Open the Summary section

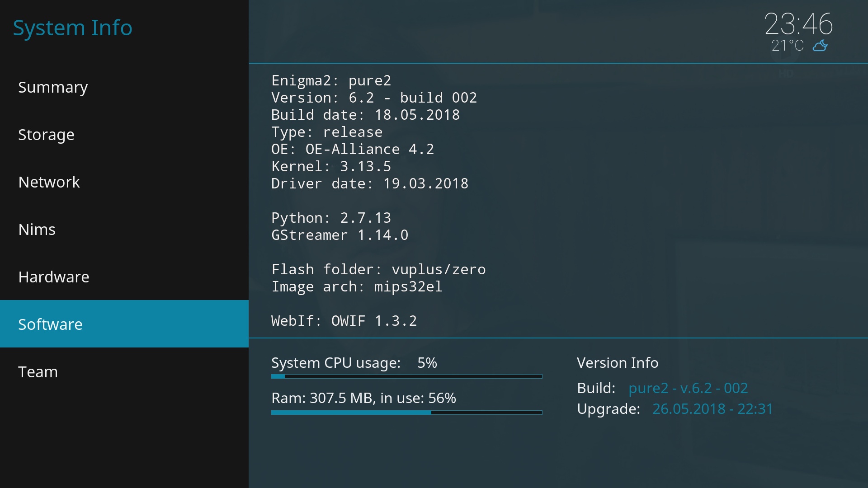pyautogui.click(x=124, y=87)
